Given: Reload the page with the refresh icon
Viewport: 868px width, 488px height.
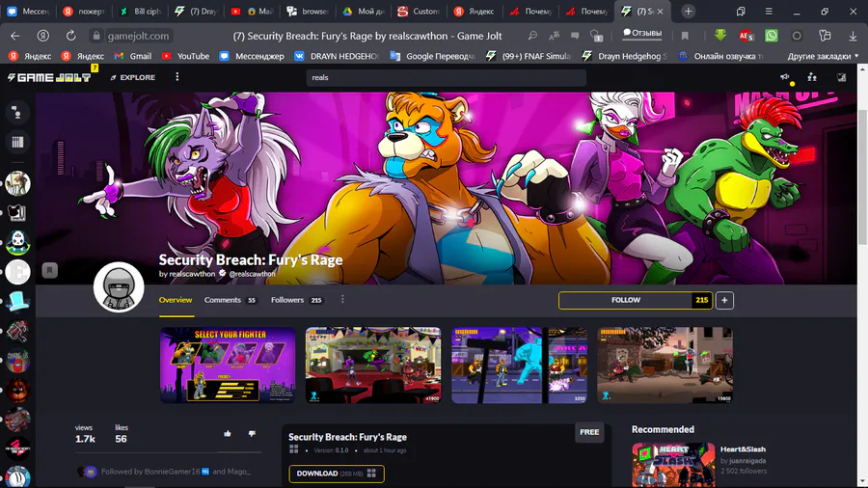Looking at the screenshot, I should pyautogui.click(x=70, y=36).
